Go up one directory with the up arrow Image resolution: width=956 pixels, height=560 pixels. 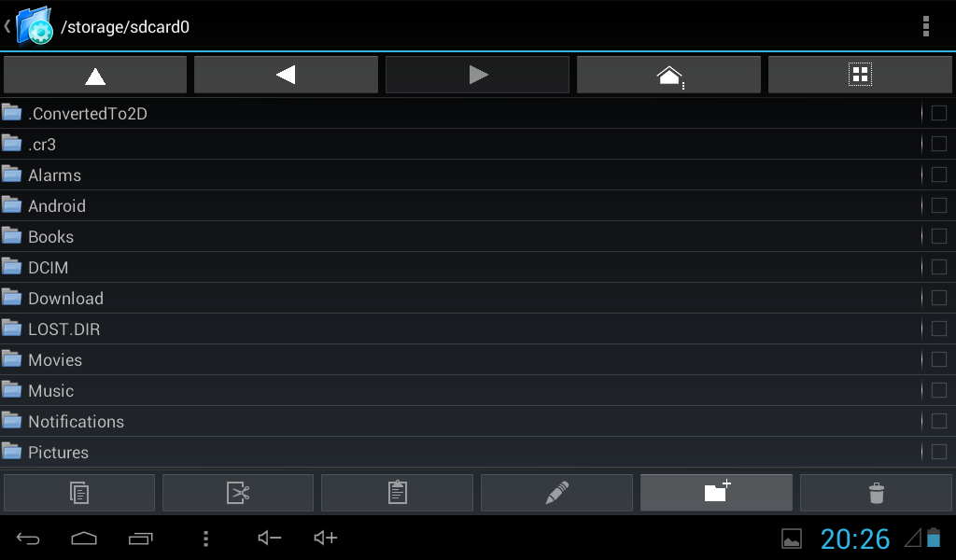click(95, 75)
